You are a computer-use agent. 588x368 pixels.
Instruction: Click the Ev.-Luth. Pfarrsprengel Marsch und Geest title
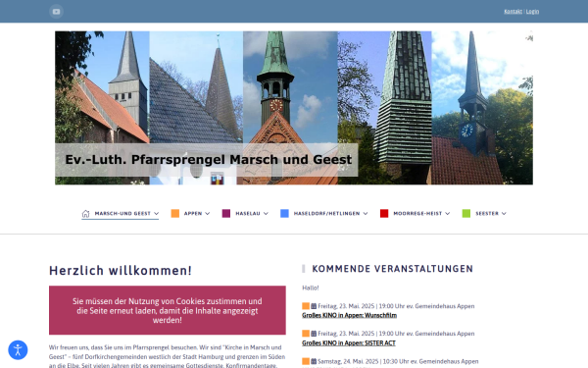tap(208, 160)
